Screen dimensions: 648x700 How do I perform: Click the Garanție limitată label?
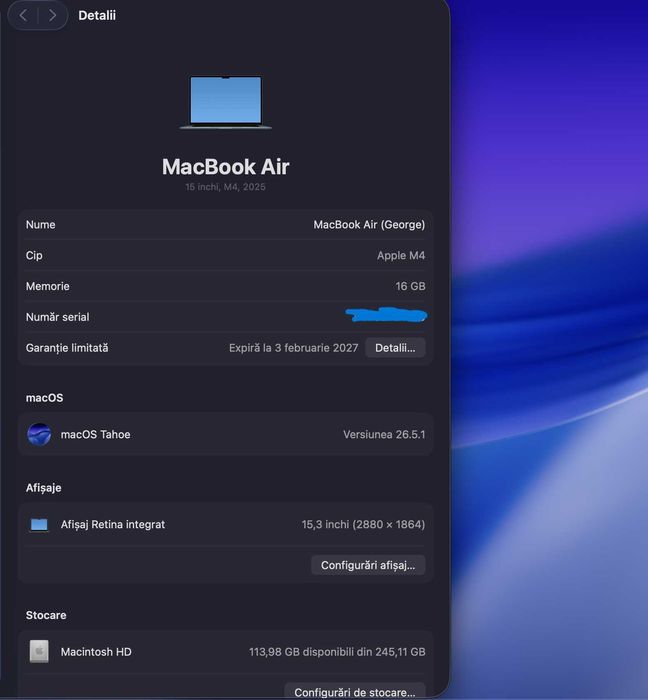[x=67, y=348]
